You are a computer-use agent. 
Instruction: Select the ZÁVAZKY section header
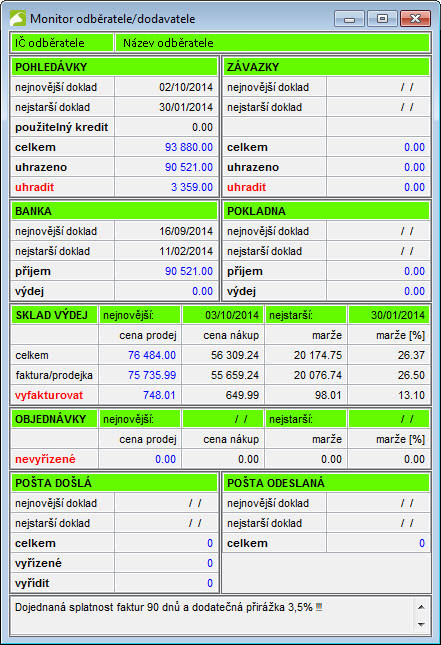327,67
